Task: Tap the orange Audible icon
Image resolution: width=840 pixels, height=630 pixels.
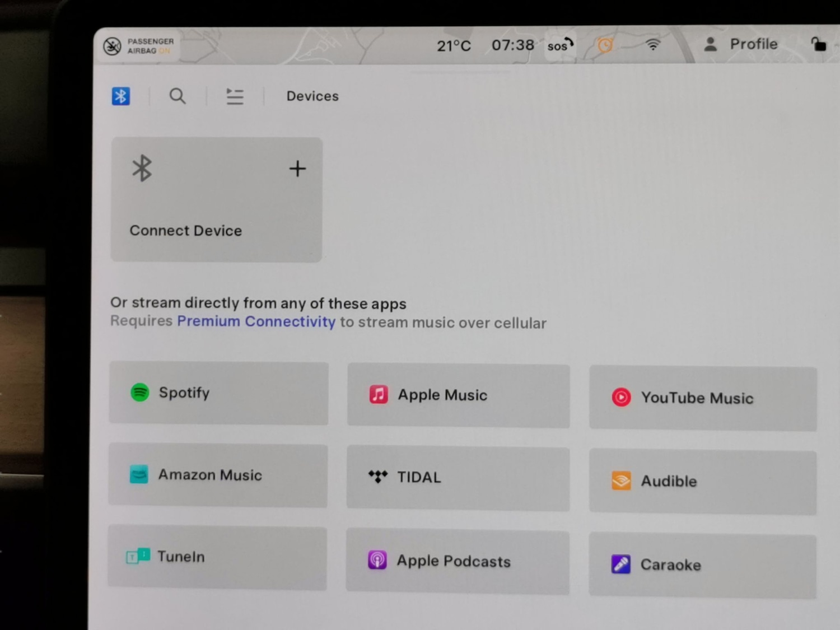Action: [621, 480]
